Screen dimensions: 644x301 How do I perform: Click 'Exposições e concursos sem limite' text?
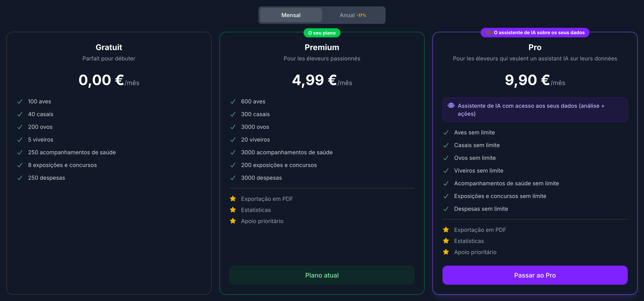(x=500, y=196)
